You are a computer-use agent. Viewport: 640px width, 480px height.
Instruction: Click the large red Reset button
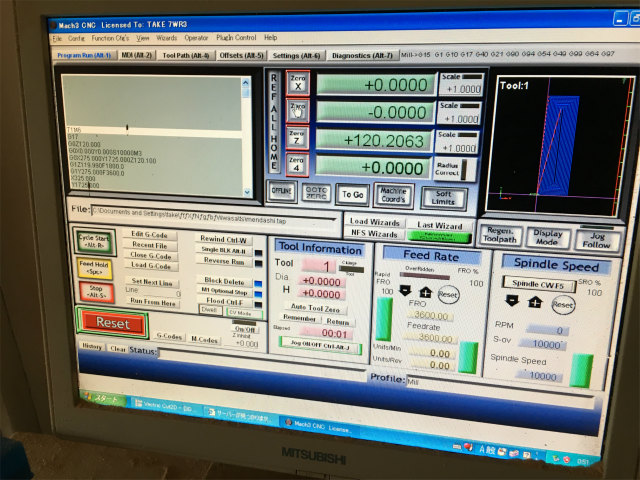tap(113, 323)
